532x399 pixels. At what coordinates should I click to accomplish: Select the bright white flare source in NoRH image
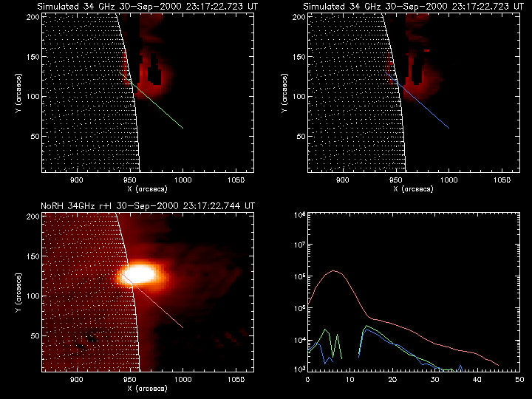tap(138, 275)
